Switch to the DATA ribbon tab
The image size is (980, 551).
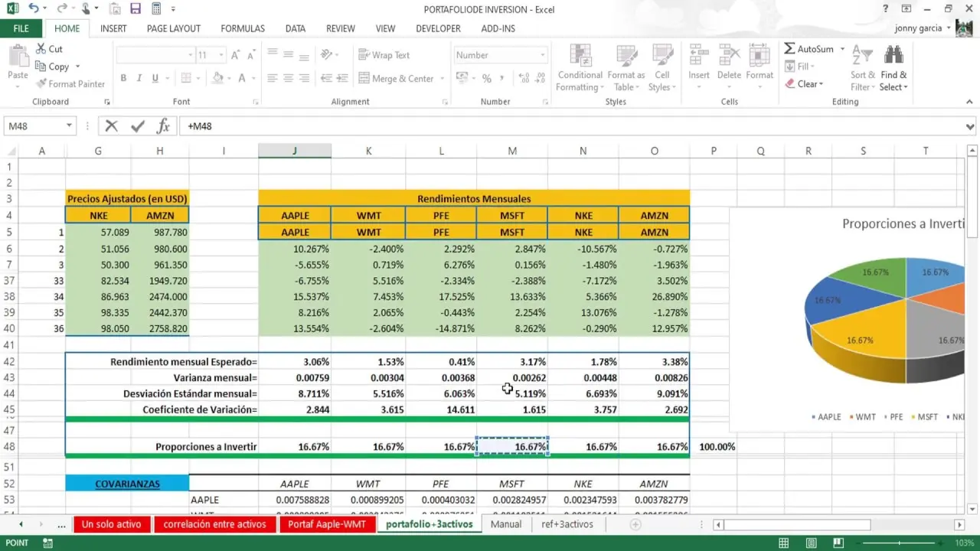coord(296,28)
